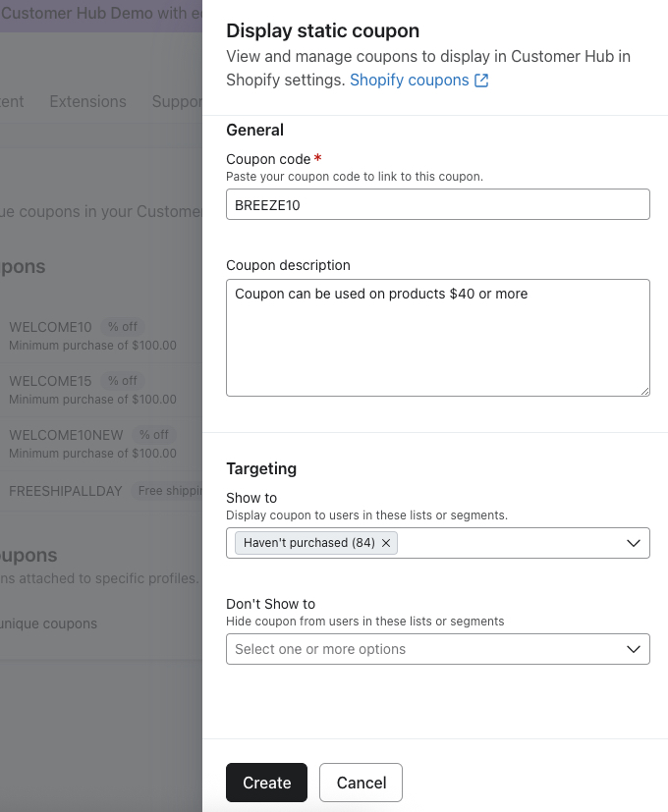Open the WELCOME10NEW coupon entry
Image resolution: width=668 pixels, height=812 pixels.
click(x=64, y=434)
